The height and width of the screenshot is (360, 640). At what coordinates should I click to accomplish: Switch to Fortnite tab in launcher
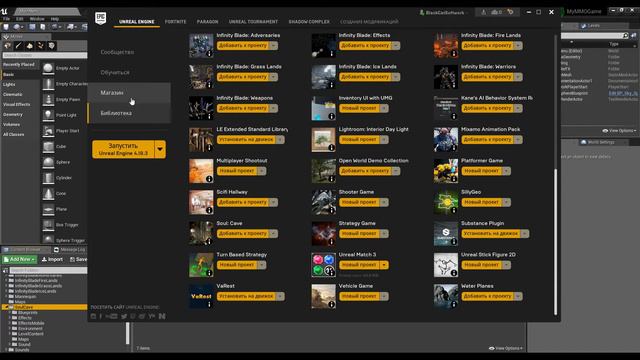(x=176, y=22)
